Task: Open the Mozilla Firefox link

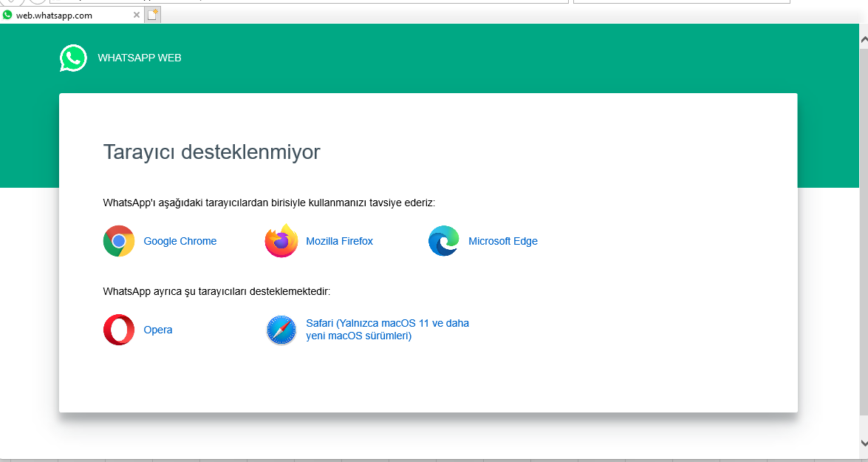Action: (x=339, y=241)
